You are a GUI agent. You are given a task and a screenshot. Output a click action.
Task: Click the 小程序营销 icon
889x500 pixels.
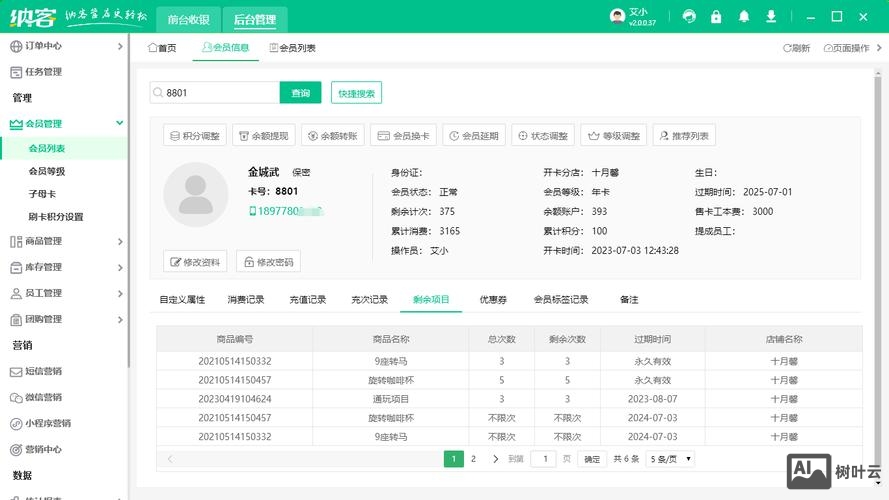pos(16,423)
